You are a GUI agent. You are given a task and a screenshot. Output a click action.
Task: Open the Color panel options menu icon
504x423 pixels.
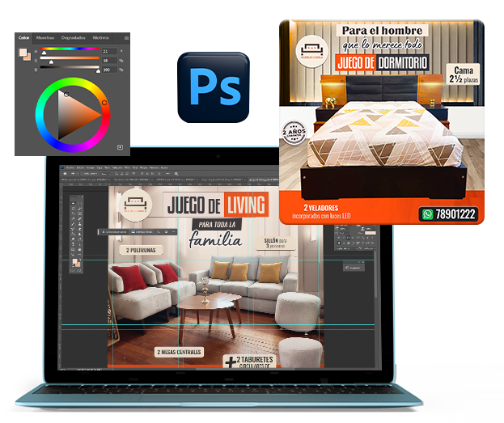[x=127, y=37]
